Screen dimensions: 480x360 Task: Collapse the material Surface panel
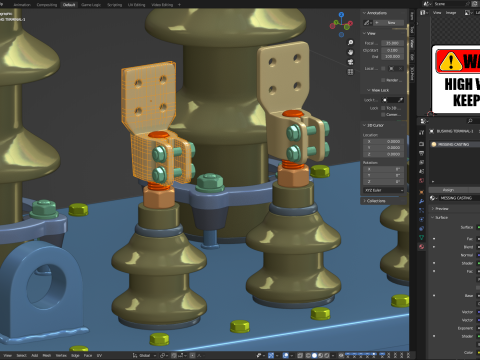pos(433,217)
